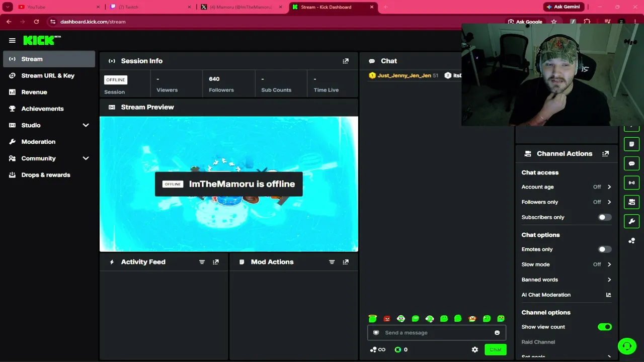Open Chrome three-dot menu
This screenshot has width=644, height=362.
635,22
